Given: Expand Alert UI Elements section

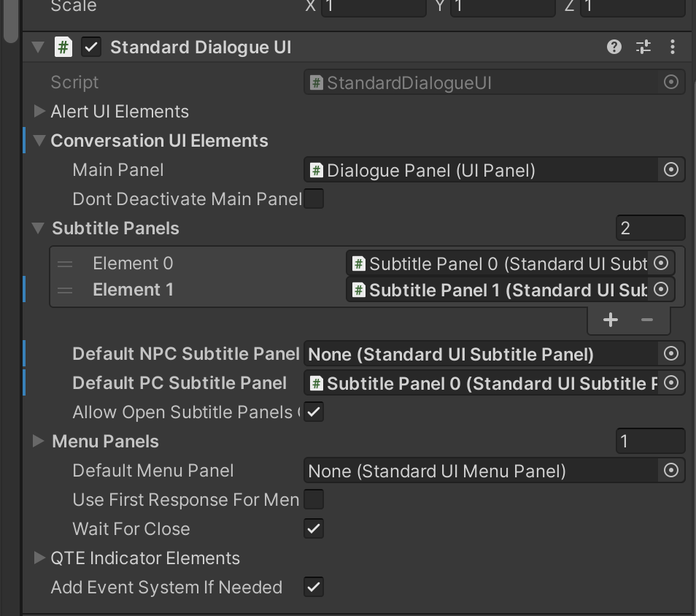Looking at the screenshot, I should (x=39, y=111).
